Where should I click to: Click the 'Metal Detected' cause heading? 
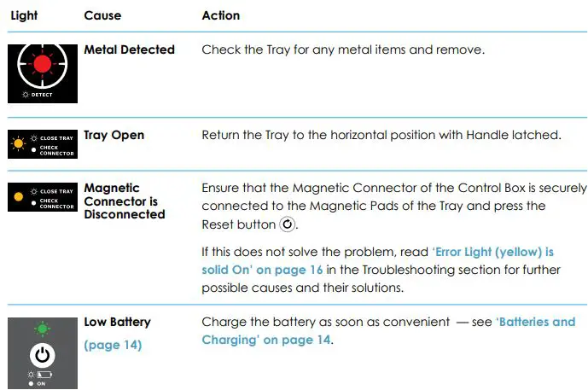(x=129, y=49)
